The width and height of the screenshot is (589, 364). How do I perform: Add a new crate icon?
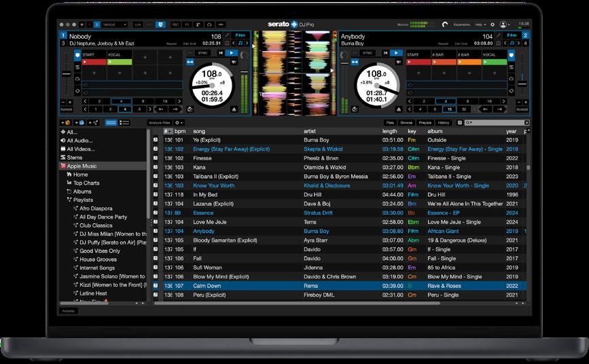click(66, 122)
